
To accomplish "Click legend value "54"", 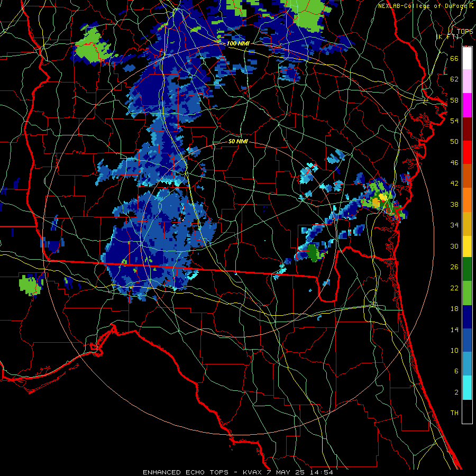I will tap(454, 121).
